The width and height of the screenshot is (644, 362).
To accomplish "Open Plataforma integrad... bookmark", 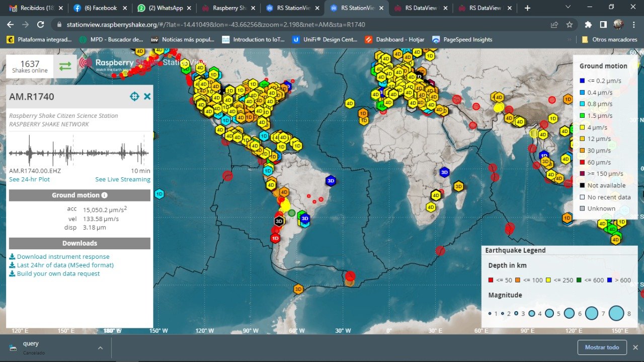I will point(39,39).
